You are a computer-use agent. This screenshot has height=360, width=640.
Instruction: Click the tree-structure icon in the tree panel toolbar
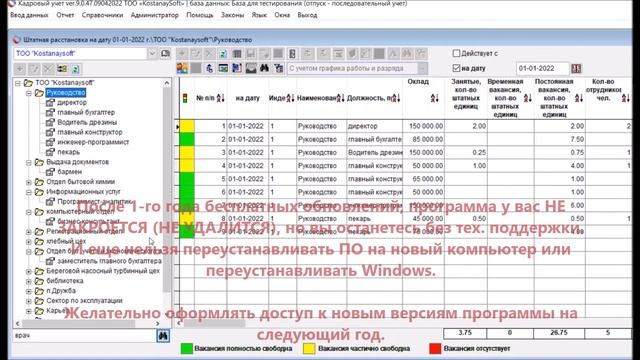62,69
